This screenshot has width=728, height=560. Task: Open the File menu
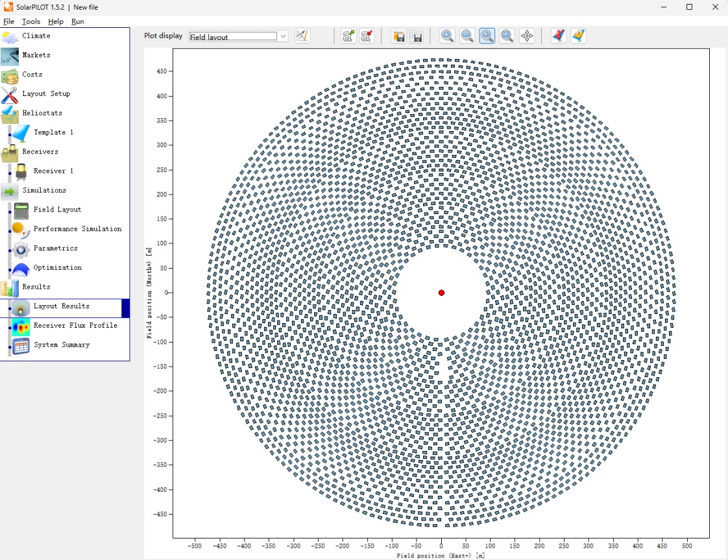coord(8,21)
